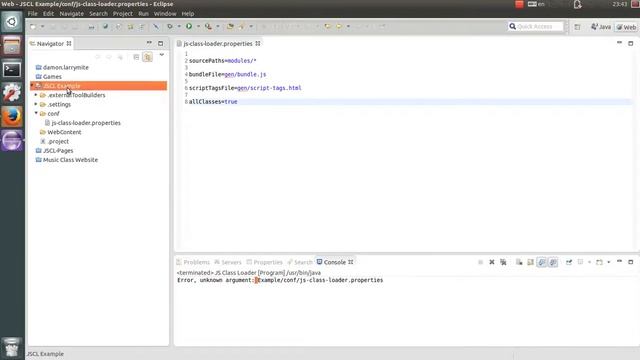The height and width of the screenshot is (360, 640).
Task: Select the Games project in Navigator
Action: point(52,77)
